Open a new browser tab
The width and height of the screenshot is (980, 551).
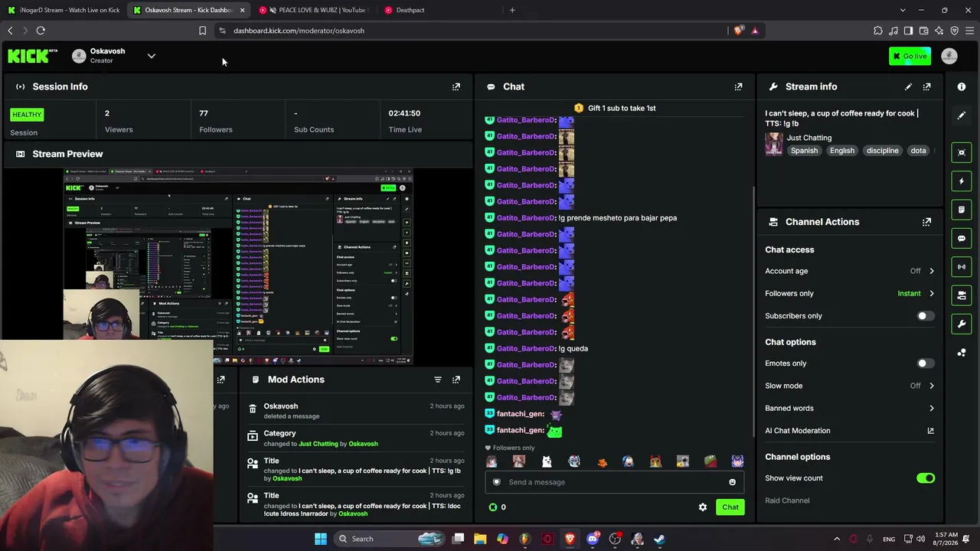[x=512, y=10]
